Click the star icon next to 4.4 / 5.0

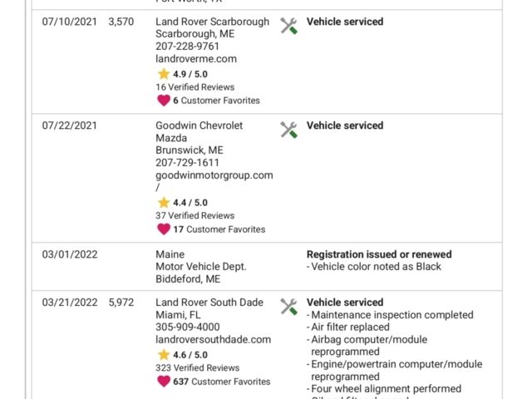click(x=164, y=202)
